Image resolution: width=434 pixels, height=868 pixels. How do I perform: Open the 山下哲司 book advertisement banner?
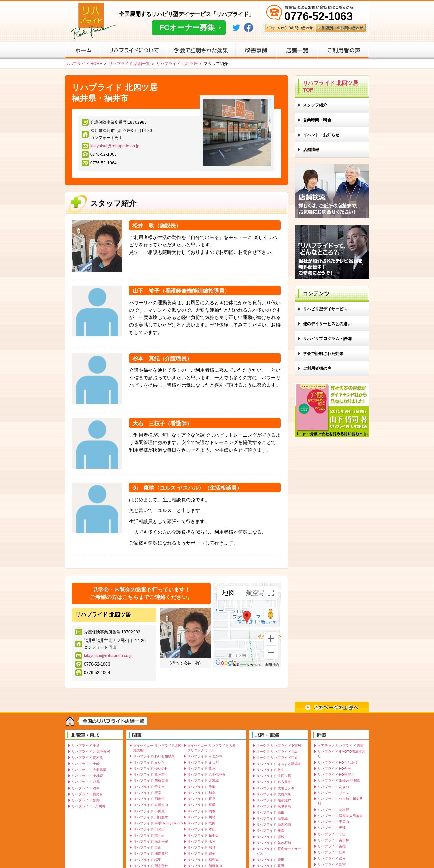click(x=332, y=410)
